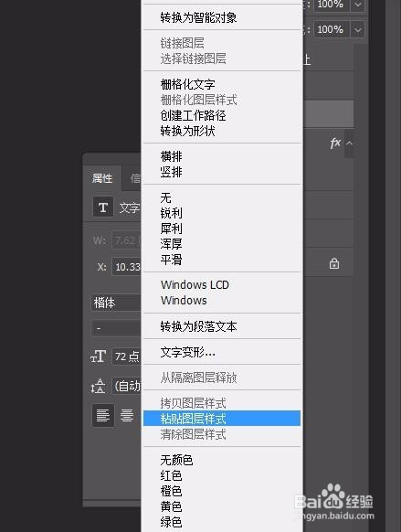Image resolution: width=401 pixels, height=532 pixels.
Task: Collapse the layer effects chevron beside fx
Action: pyautogui.click(x=350, y=144)
